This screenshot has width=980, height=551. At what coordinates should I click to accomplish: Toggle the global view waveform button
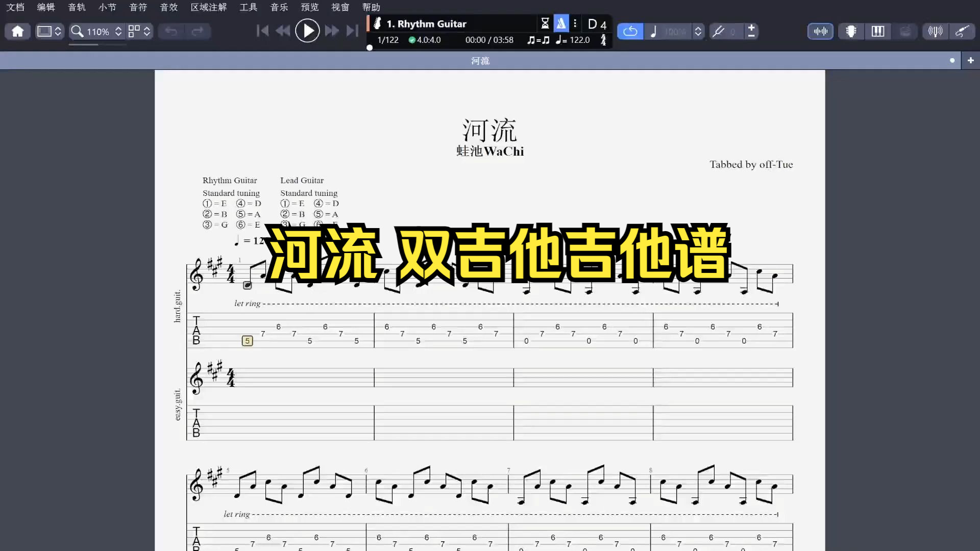click(x=821, y=31)
